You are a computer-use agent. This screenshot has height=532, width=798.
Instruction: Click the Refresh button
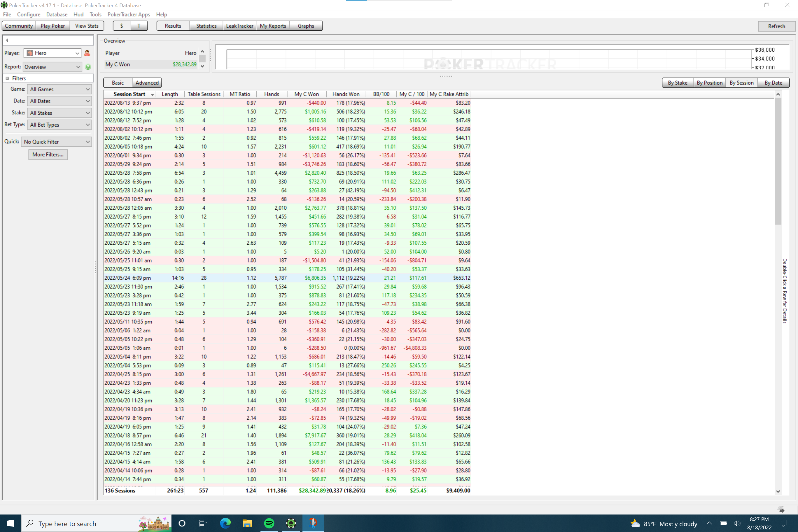click(x=776, y=26)
